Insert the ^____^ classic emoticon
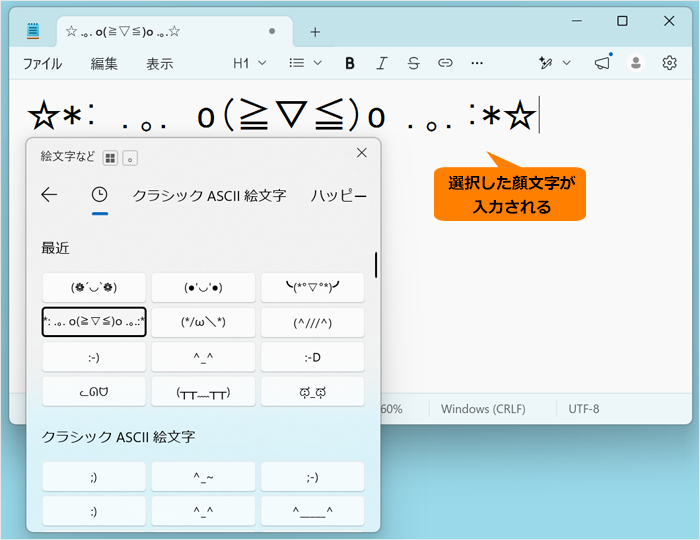 [312, 511]
